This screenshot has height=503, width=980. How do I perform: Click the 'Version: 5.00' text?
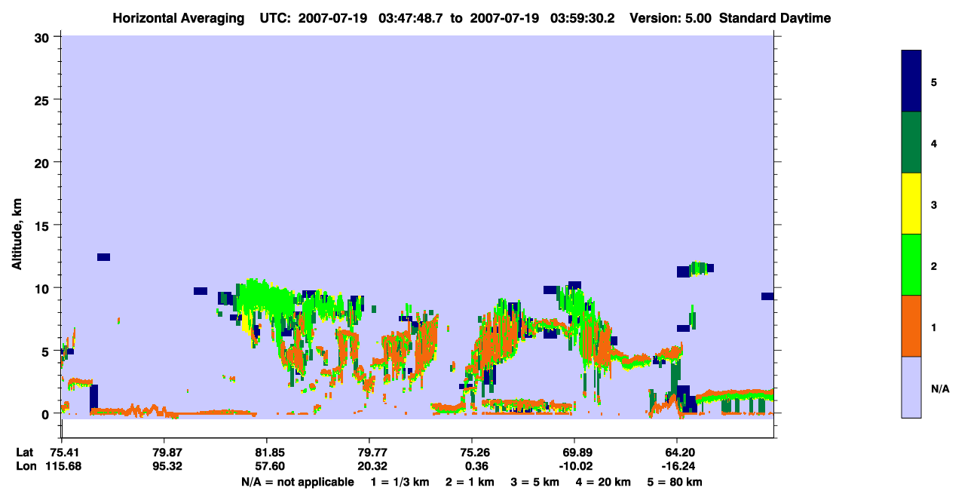672,18
